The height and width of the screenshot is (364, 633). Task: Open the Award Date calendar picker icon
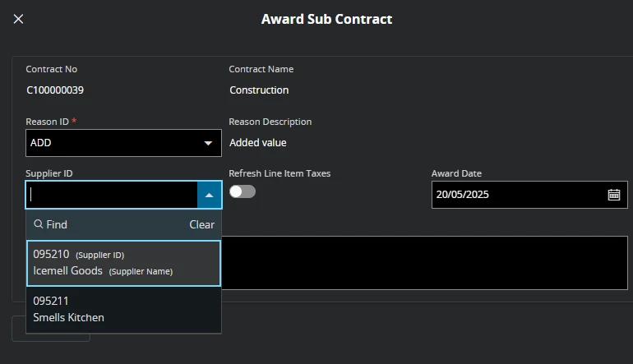613,195
